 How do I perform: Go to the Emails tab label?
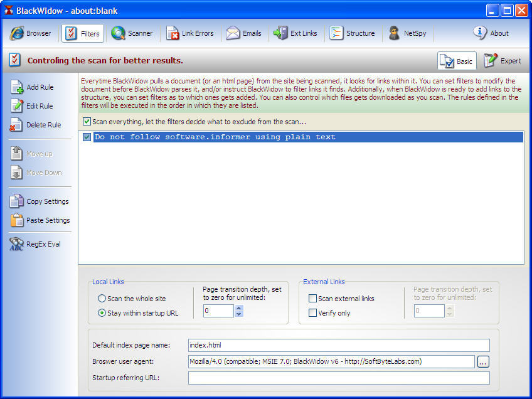pyautogui.click(x=252, y=33)
